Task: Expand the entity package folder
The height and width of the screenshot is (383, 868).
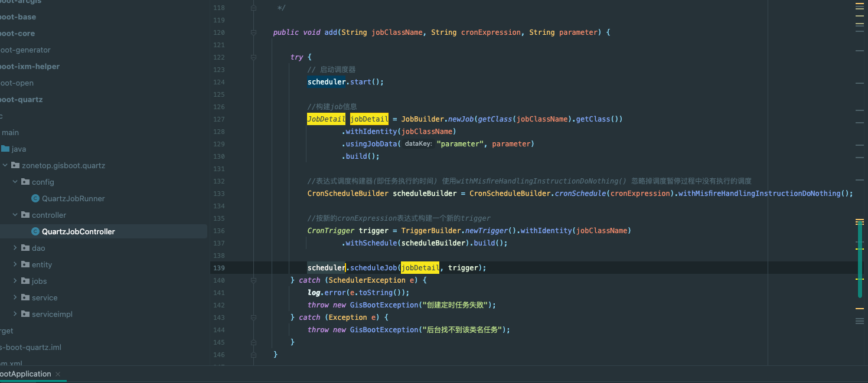Action: [x=15, y=265]
